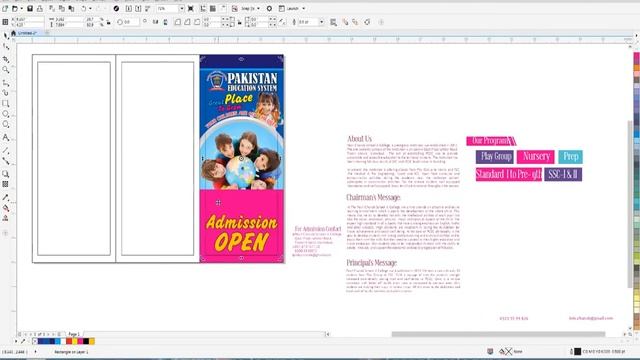Switch to the Untitled-2 document tab

point(27,33)
